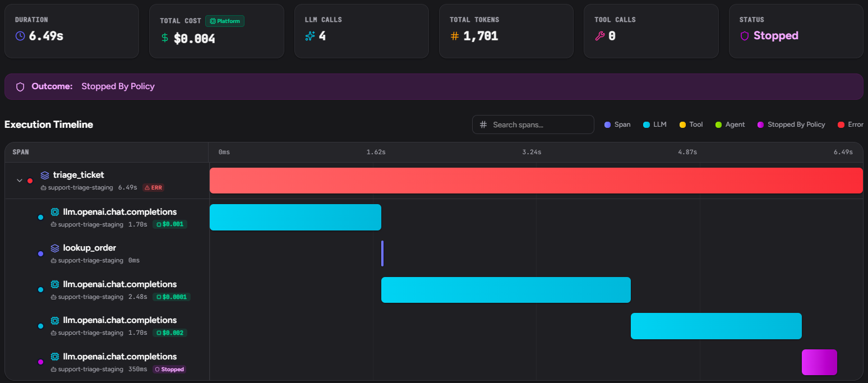The width and height of the screenshot is (868, 383).
Task: Click the Stopped By Policy outcome text
Action: coord(118,86)
